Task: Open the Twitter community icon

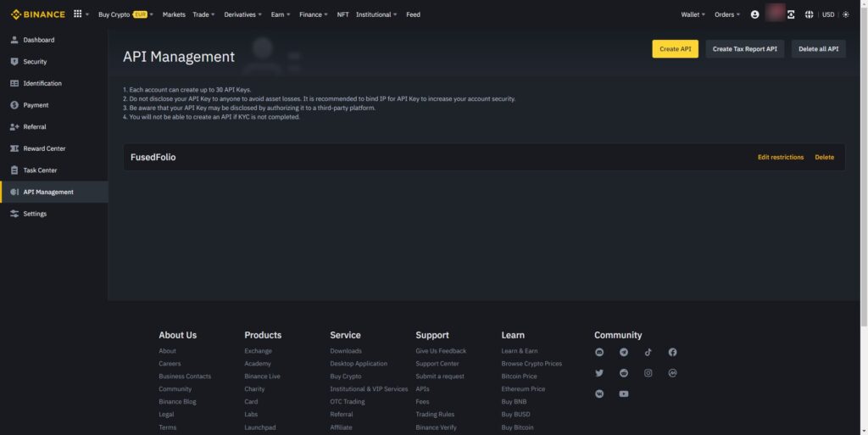Action: click(599, 373)
